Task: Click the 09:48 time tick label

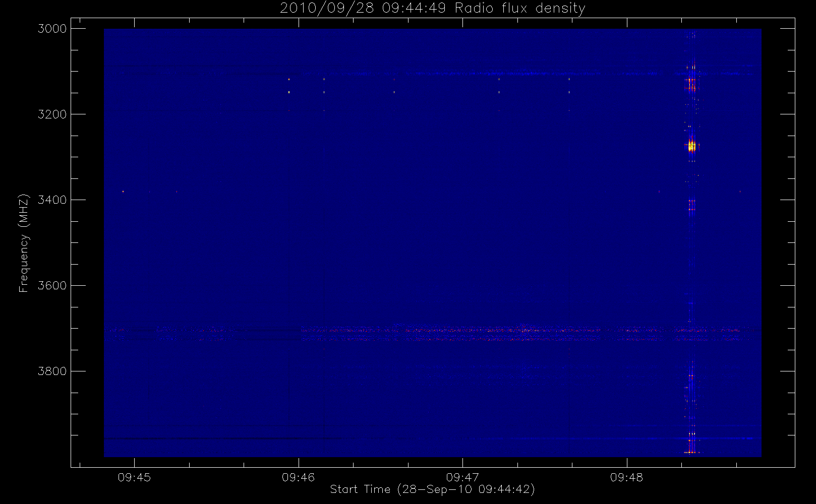Action: tap(627, 477)
